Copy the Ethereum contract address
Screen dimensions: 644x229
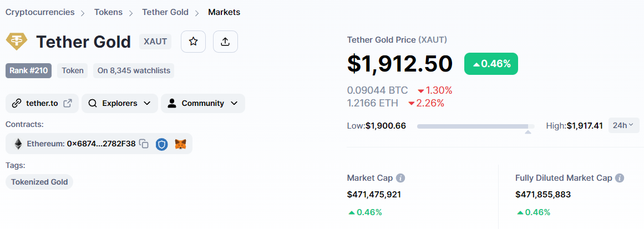(x=144, y=144)
